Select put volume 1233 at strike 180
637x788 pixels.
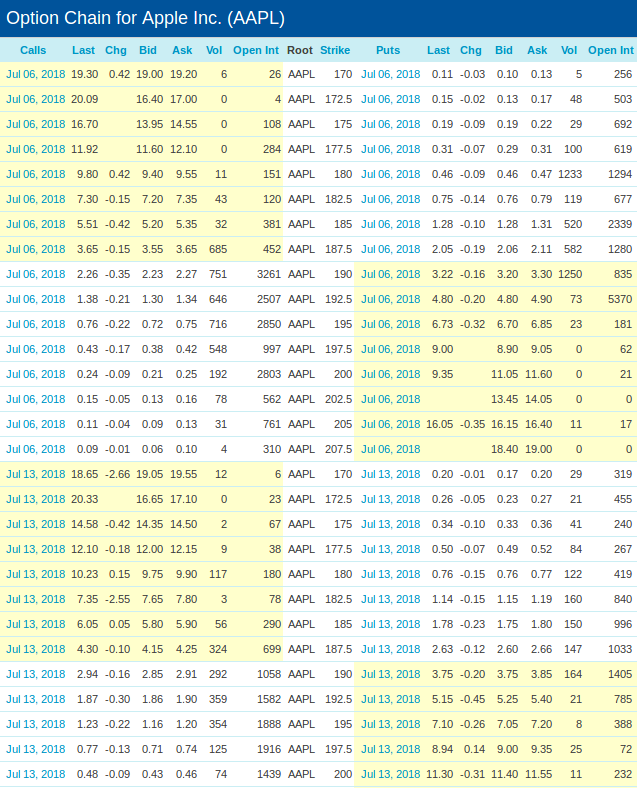click(x=570, y=174)
